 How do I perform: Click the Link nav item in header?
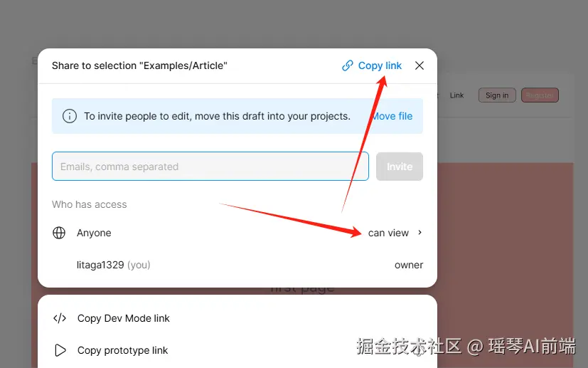click(x=456, y=95)
